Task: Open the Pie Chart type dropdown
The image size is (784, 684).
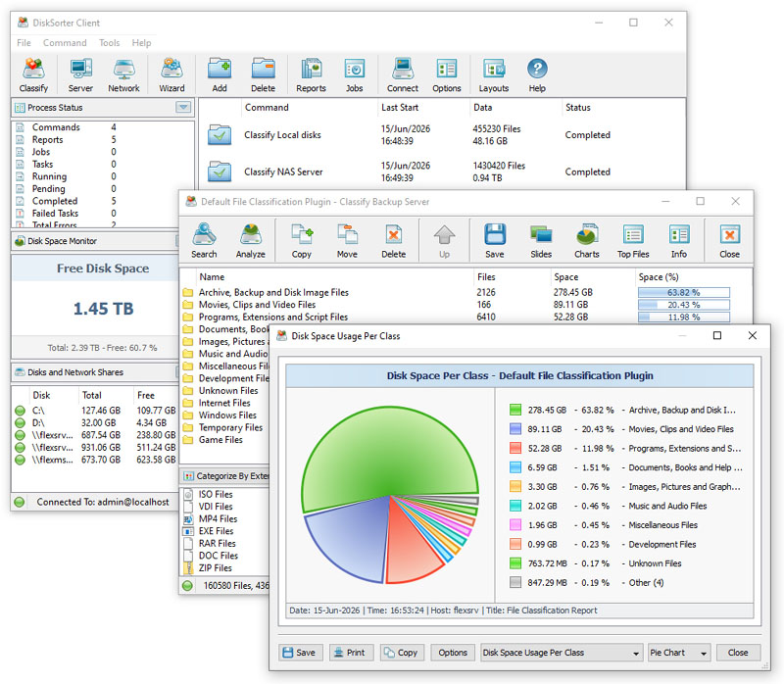Action: click(679, 653)
